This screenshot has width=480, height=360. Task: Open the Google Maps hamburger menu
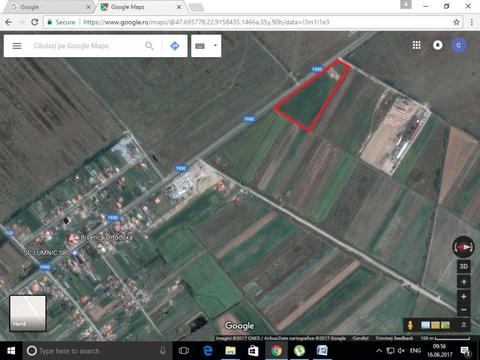17,46
